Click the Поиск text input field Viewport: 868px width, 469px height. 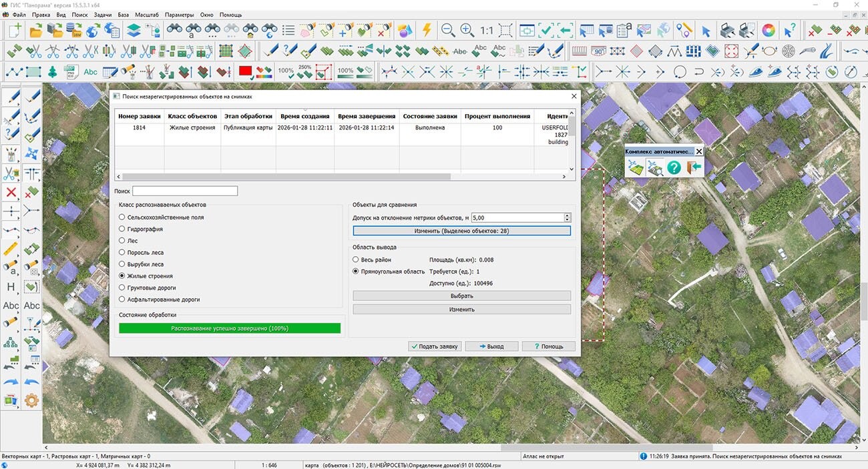click(x=185, y=191)
